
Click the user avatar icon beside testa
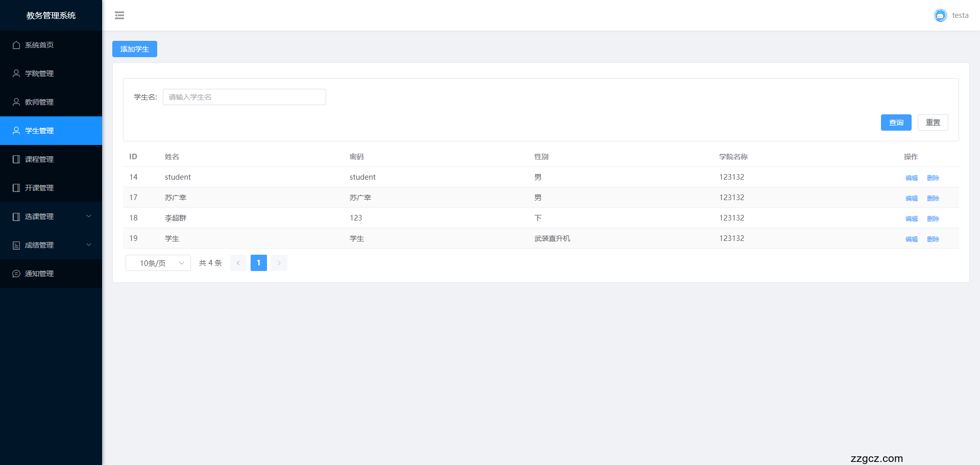(x=940, y=15)
